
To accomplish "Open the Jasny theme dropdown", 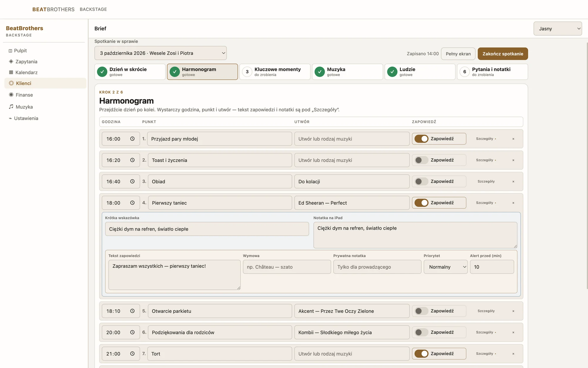I will tap(558, 29).
